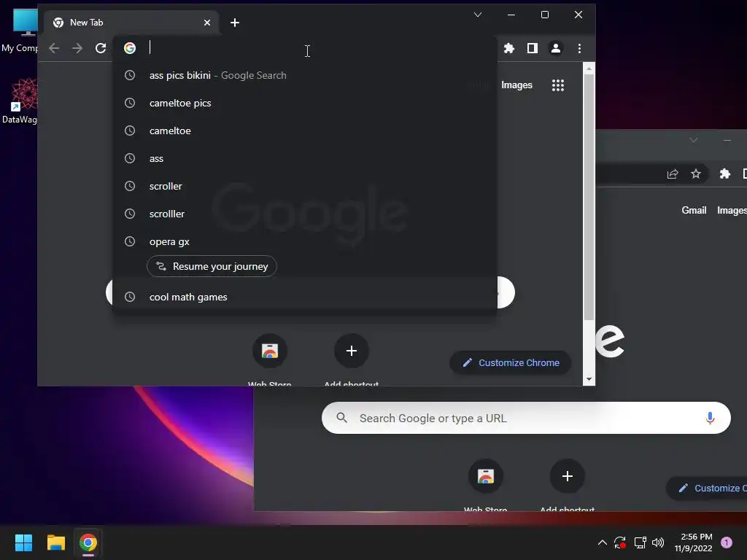The image size is (747, 560).
Task: Click the clock icon beside opera gx
Action: 130,241
